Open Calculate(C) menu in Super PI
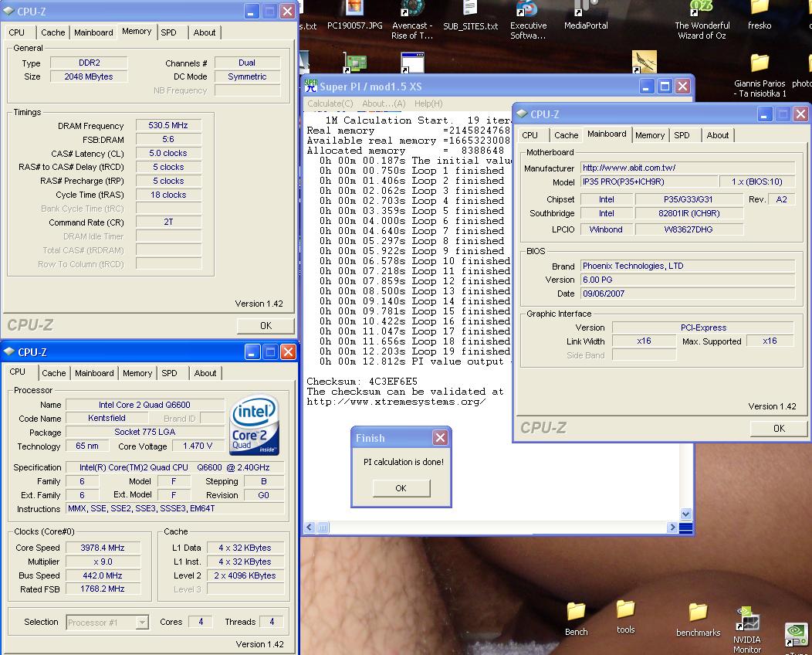The height and width of the screenshot is (655, 812). click(330, 104)
